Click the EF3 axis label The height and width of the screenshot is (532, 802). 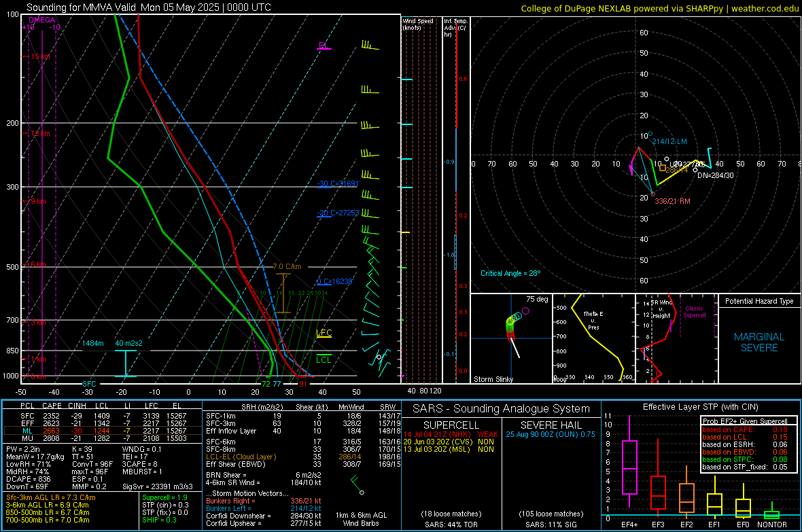click(x=658, y=525)
